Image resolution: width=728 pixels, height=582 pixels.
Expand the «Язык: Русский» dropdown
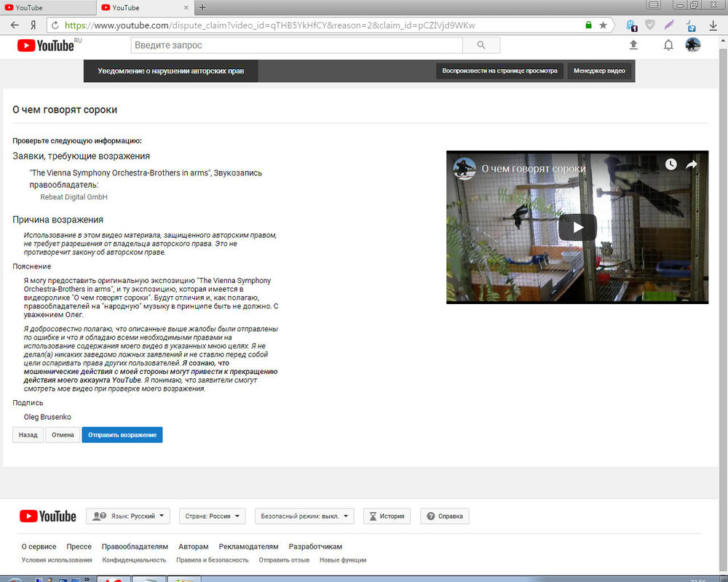click(128, 516)
